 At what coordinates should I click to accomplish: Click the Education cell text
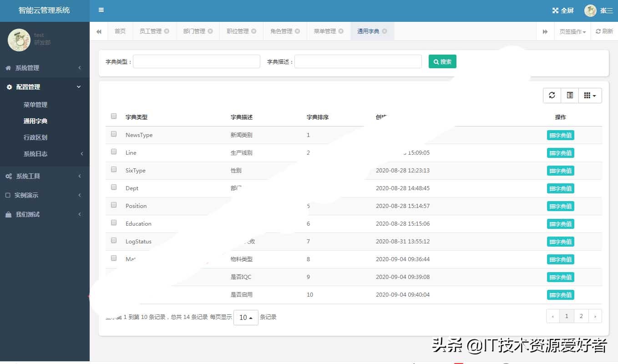[x=138, y=224]
